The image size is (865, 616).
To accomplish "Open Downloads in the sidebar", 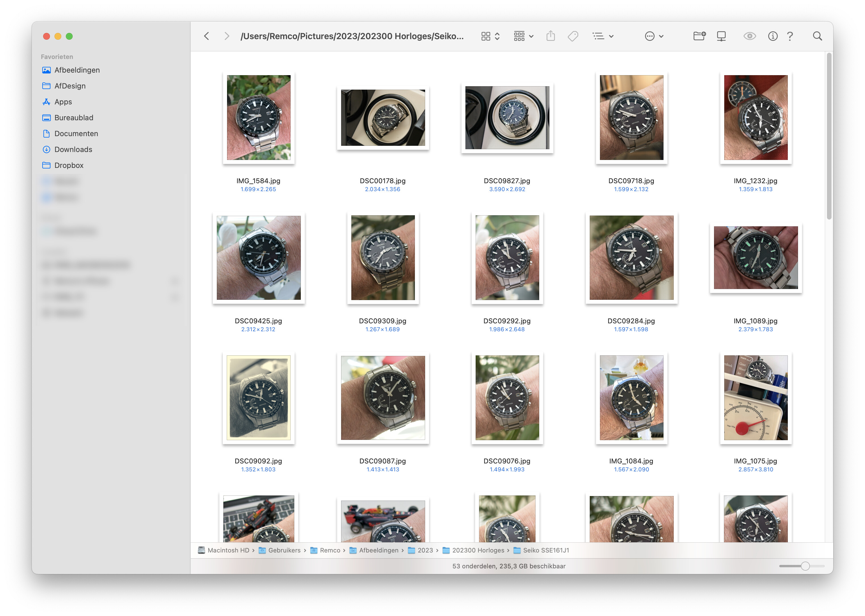I will pos(73,149).
